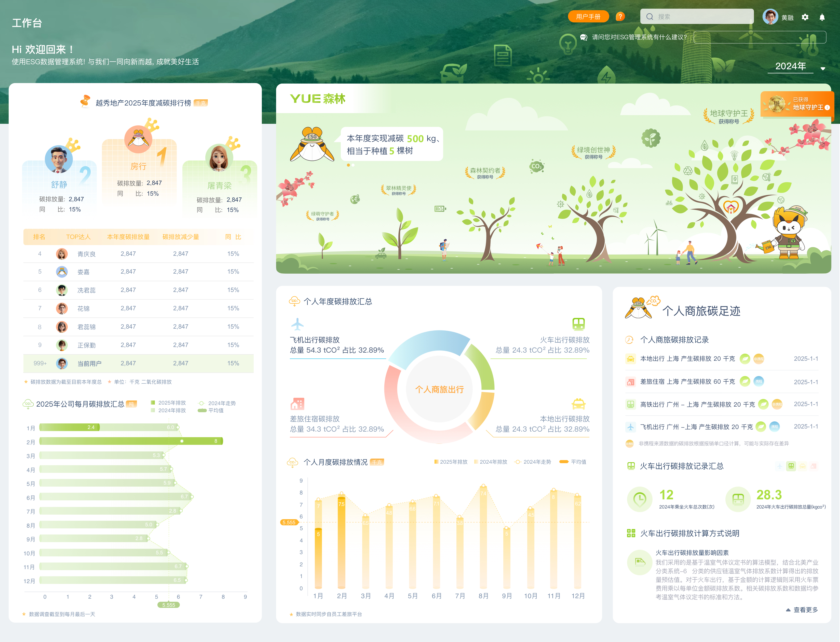Click the orange question mark help icon

tap(620, 16)
